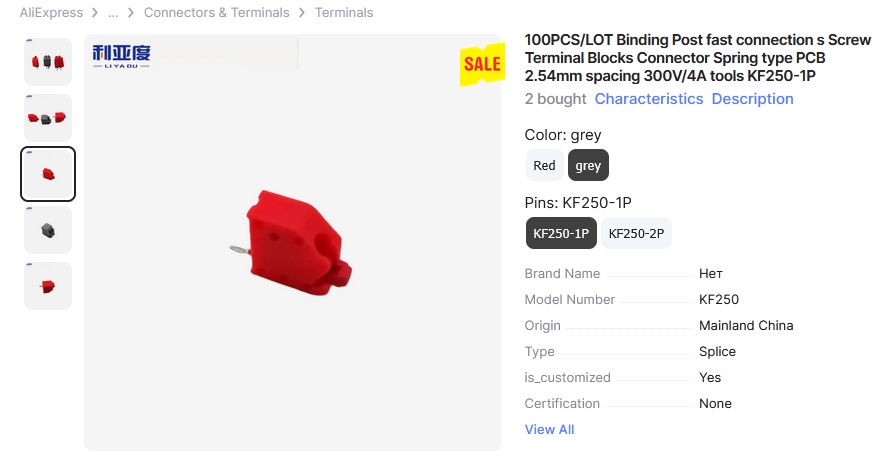
Task: Choose the grey color option
Action: pos(588,166)
